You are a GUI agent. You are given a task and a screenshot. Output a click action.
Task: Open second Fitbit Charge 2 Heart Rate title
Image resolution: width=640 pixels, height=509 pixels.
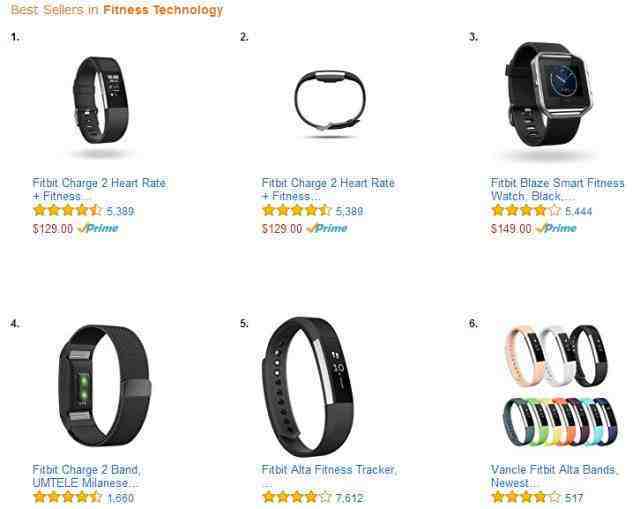pos(328,189)
